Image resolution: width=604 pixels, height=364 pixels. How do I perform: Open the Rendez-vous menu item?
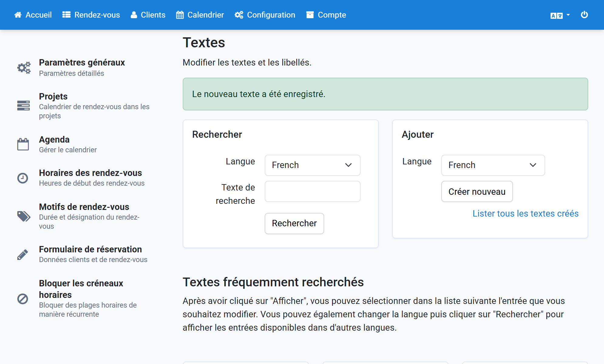91,15
